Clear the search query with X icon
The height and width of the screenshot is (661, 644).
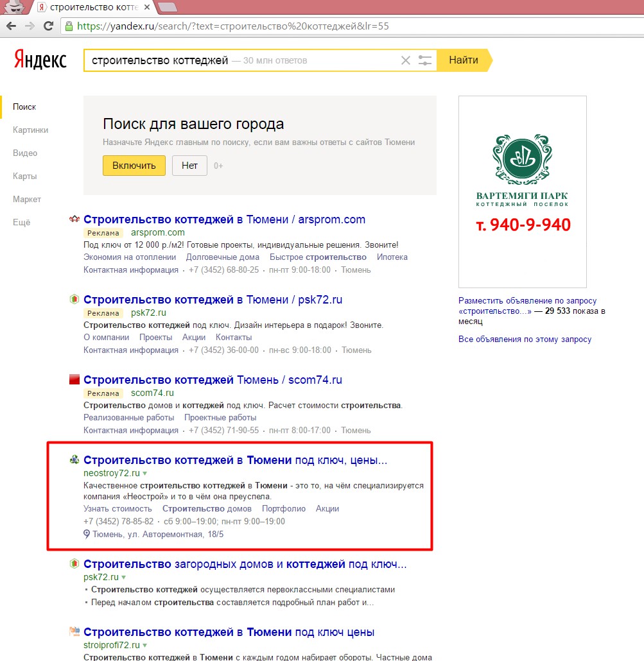point(406,60)
